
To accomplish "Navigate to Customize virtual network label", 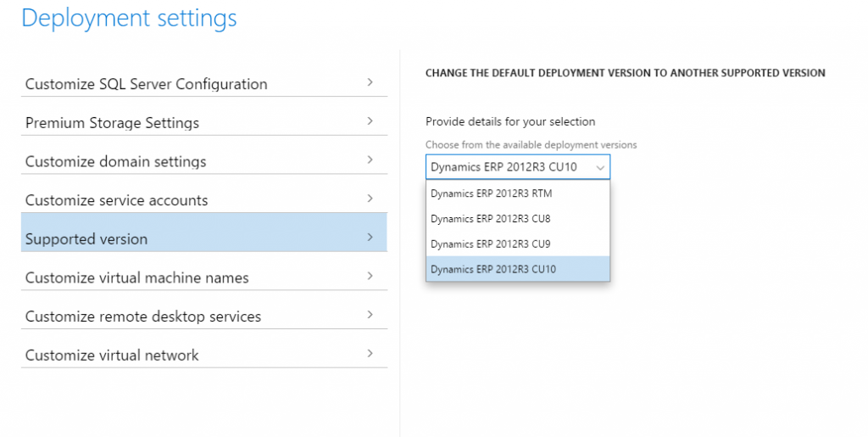I will click(112, 355).
